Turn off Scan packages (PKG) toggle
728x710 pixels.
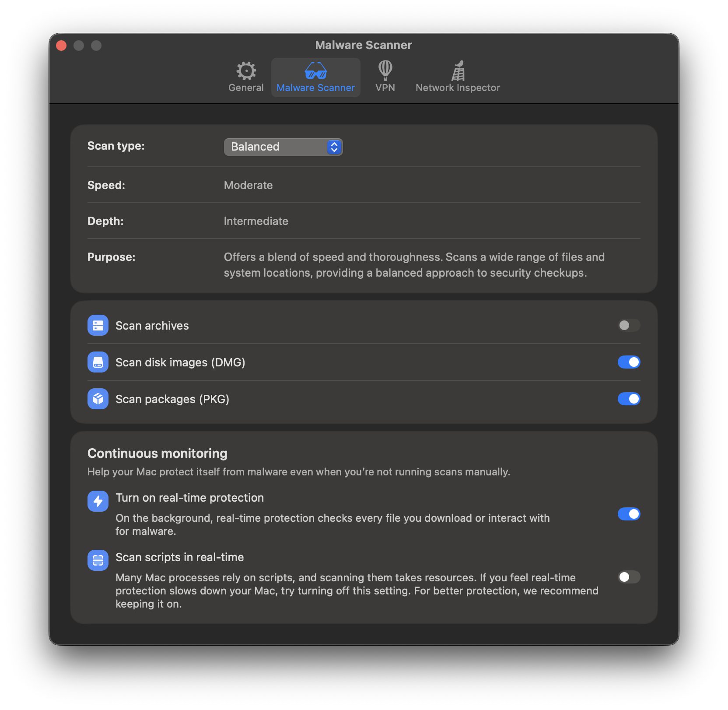pyautogui.click(x=629, y=399)
